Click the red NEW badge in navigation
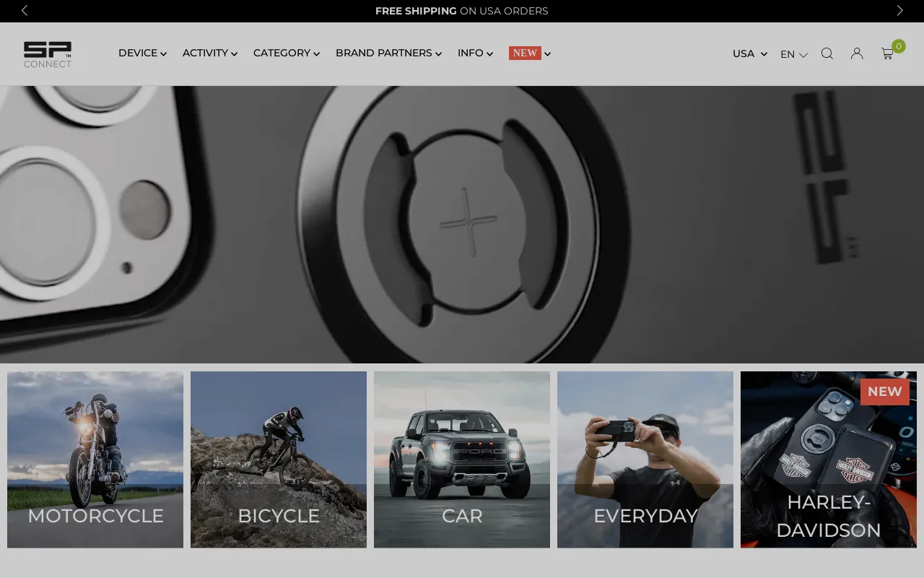The width and height of the screenshot is (924, 578). pyautogui.click(x=525, y=53)
